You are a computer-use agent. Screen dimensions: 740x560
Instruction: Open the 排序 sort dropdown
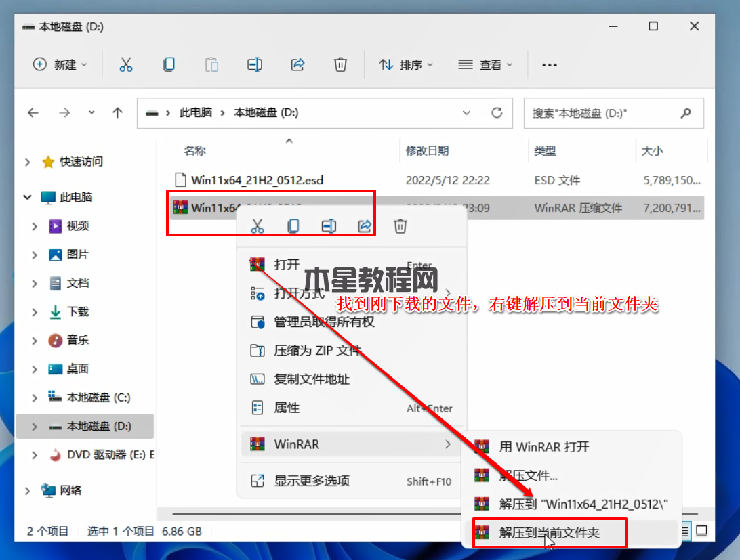(x=405, y=64)
